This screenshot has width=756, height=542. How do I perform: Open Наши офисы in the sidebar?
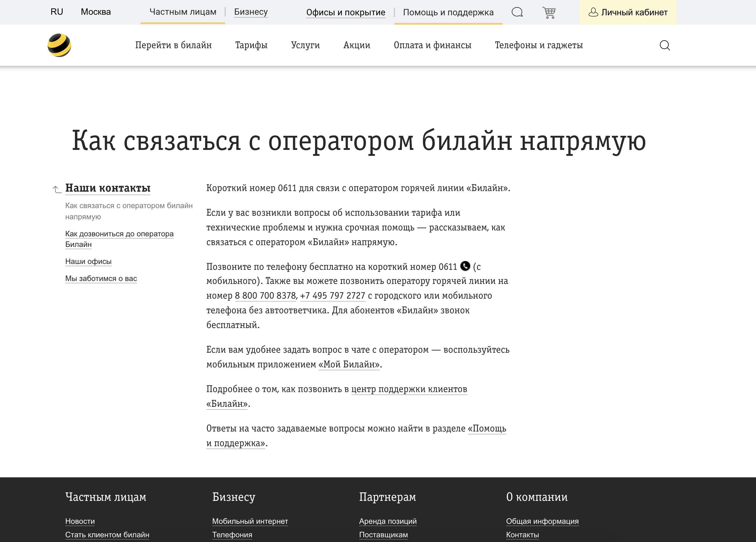click(88, 262)
